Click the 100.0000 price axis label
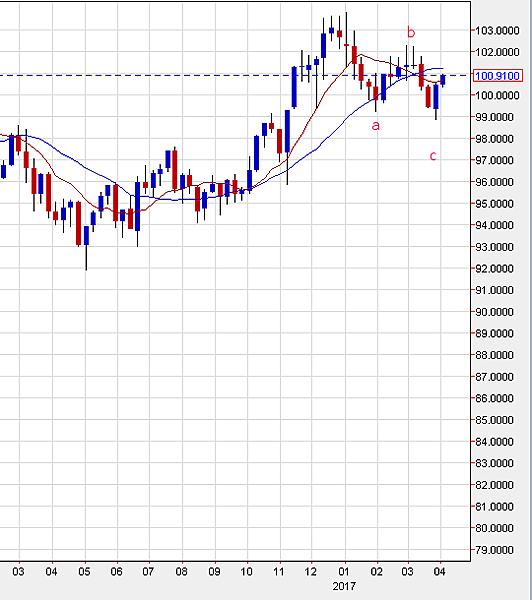Image resolution: width=532 pixels, height=600 pixels. (x=497, y=95)
